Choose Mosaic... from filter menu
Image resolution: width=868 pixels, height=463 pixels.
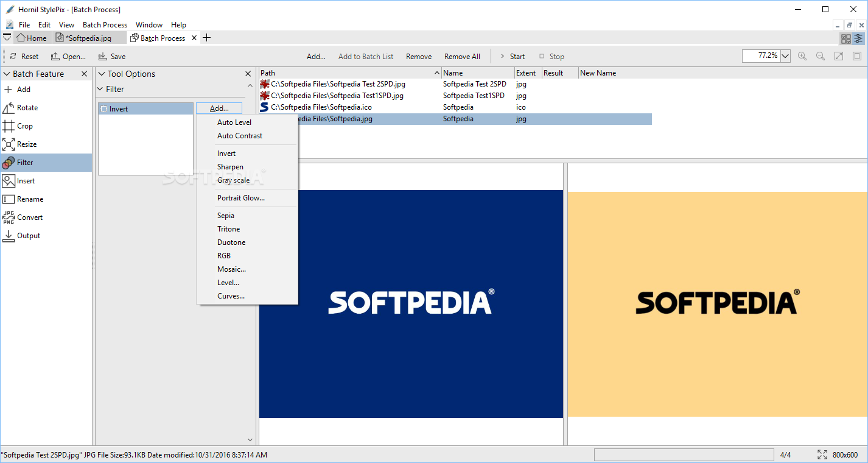pos(247,269)
